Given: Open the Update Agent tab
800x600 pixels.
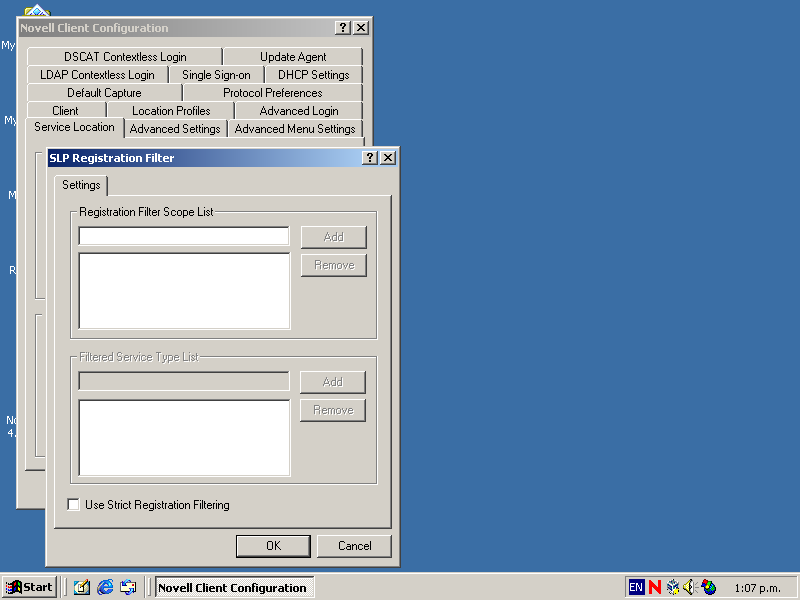Looking at the screenshot, I should pos(293,57).
